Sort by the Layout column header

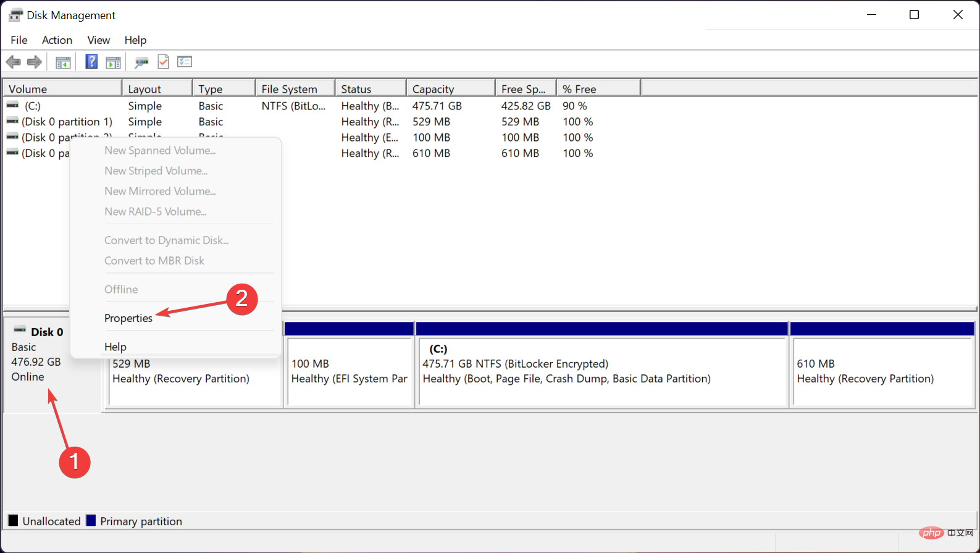[x=157, y=89]
